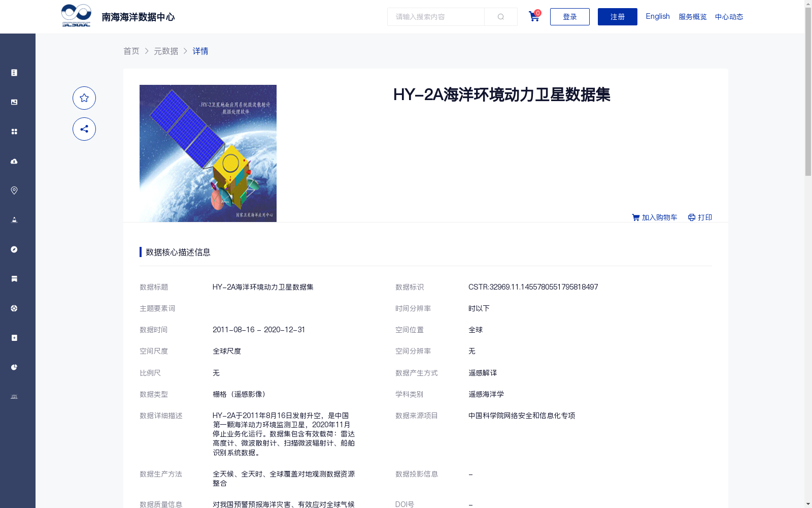This screenshot has width=812, height=508.
Task: Click the 遥感解译 generation method value
Action: (x=483, y=373)
